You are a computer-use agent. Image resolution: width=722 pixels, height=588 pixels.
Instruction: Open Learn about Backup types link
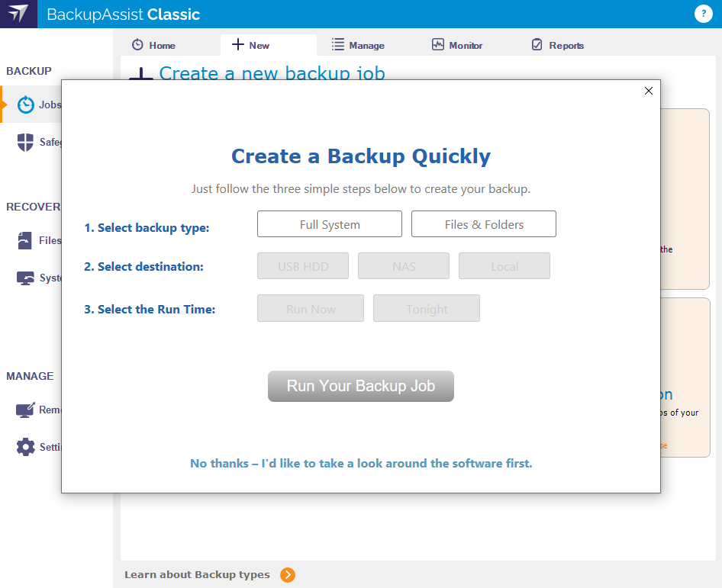(197, 575)
